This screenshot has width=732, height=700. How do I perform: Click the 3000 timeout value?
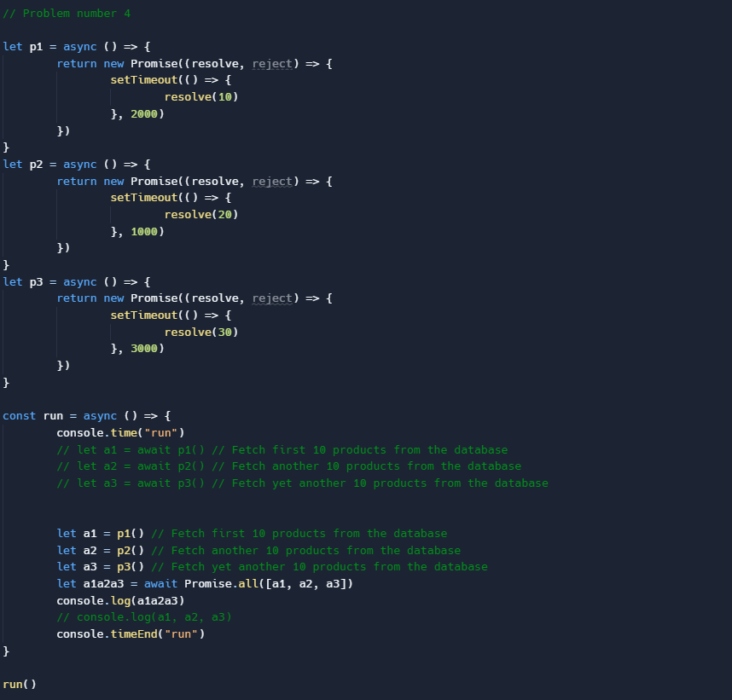(x=144, y=349)
